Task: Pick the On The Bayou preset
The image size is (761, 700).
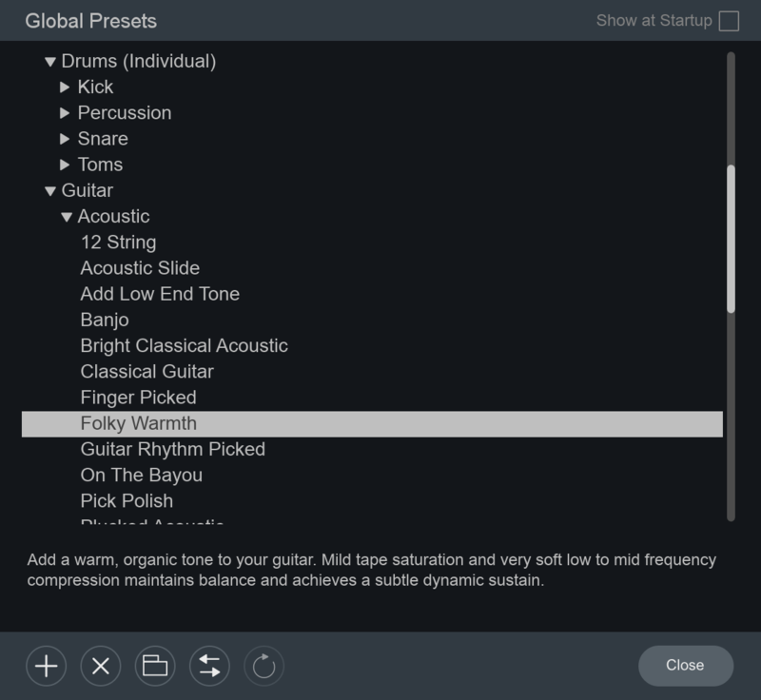Action: pyautogui.click(x=141, y=475)
